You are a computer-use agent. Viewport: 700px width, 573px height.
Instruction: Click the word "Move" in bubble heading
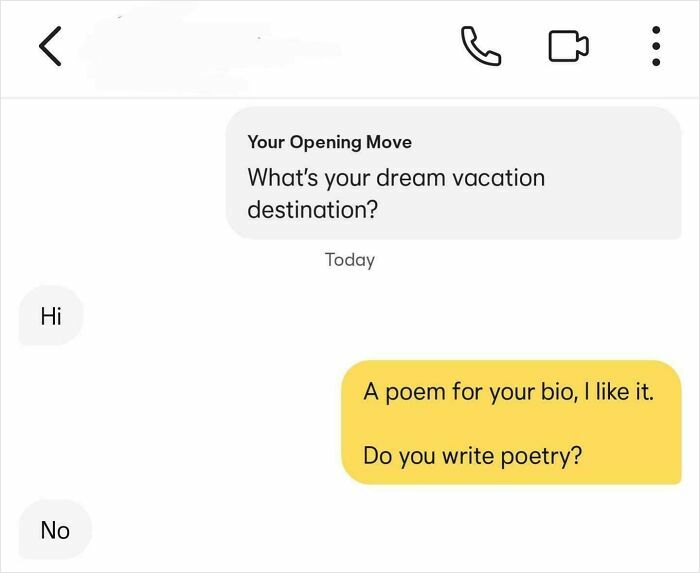pyautogui.click(x=388, y=142)
